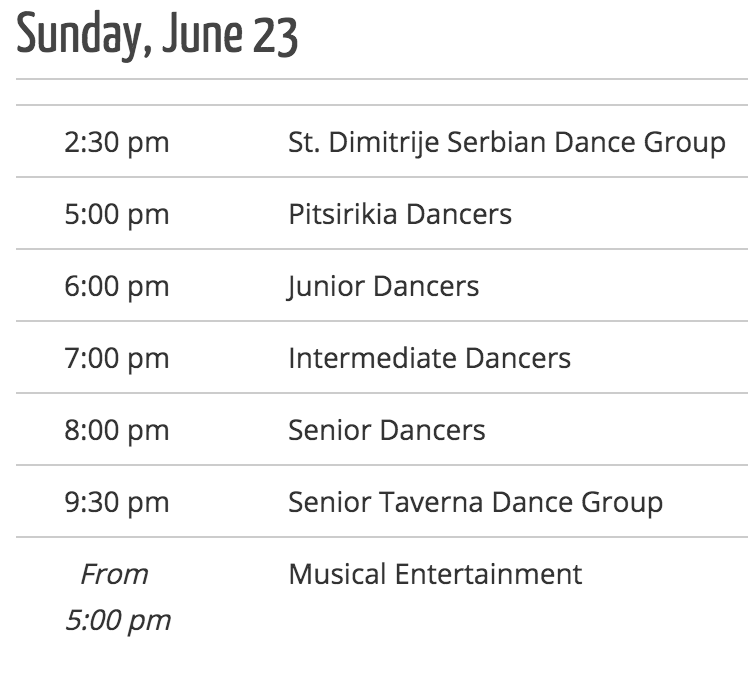This screenshot has height=676, width=748.
Task: Click St. Dimitrije Serbian Dance Group entry
Action: point(507,142)
